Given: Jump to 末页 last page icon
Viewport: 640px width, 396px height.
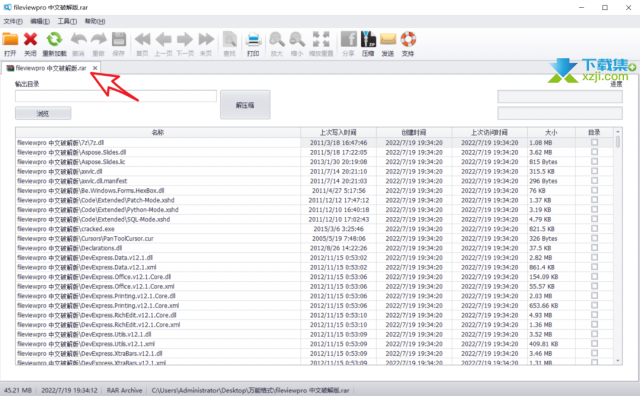Looking at the screenshot, I should [x=206, y=40].
